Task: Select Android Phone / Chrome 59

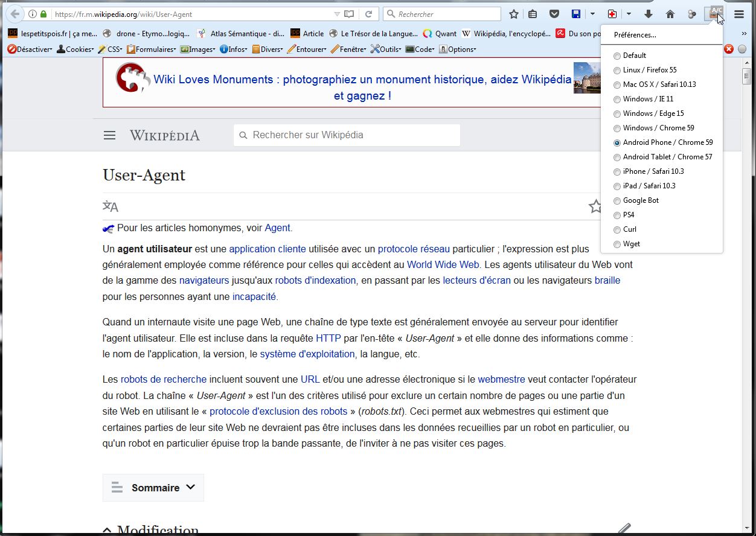Action: point(663,142)
